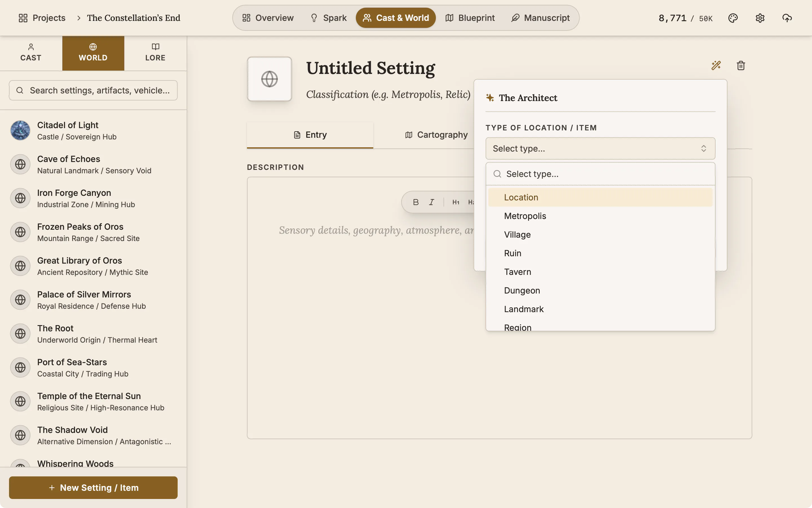
Task: Click Frozen Peaks of Oros globe icon
Action: pyautogui.click(x=20, y=232)
